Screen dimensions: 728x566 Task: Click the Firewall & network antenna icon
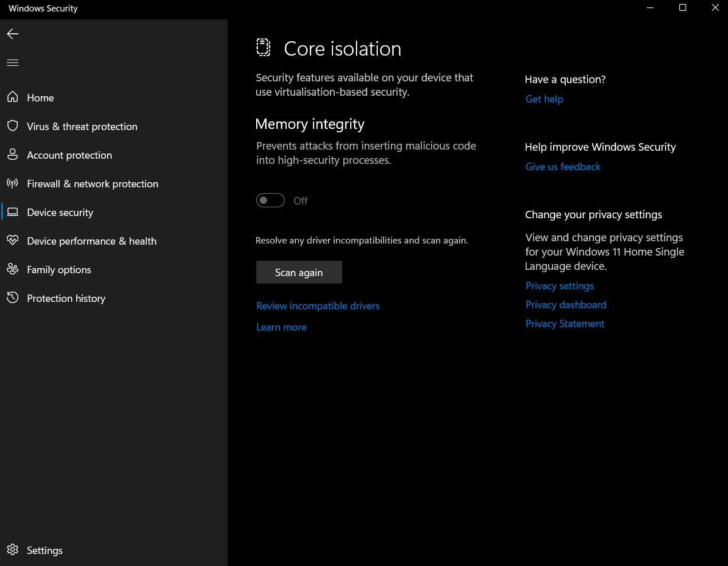click(13, 183)
